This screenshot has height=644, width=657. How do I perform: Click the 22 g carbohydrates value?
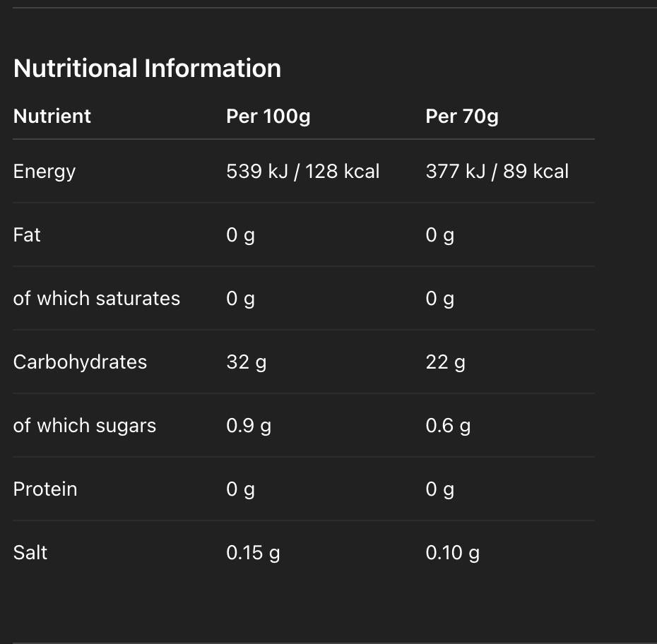pyautogui.click(x=445, y=362)
